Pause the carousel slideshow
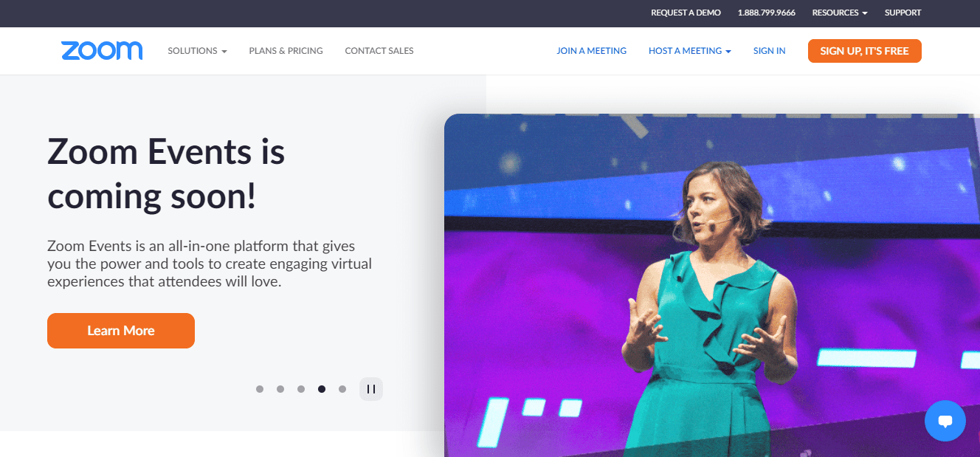 (x=371, y=389)
